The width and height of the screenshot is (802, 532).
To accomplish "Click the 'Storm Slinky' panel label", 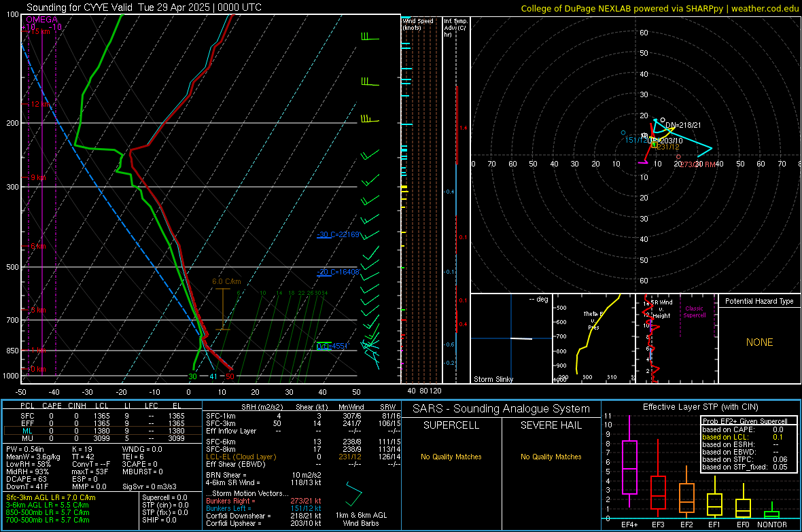I will click(x=493, y=379).
